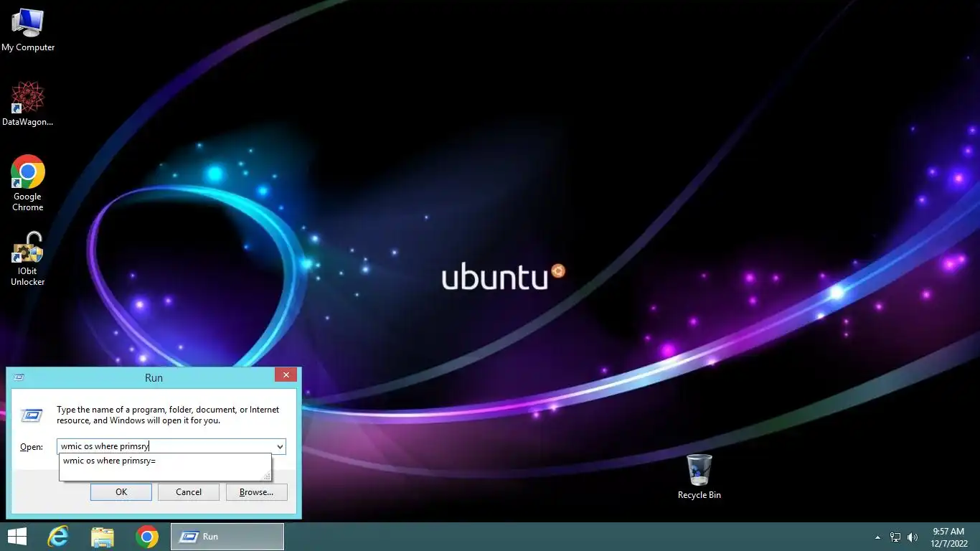Image resolution: width=980 pixels, height=551 pixels.
Task: Click the Browse... button in Run
Action: coord(256,492)
